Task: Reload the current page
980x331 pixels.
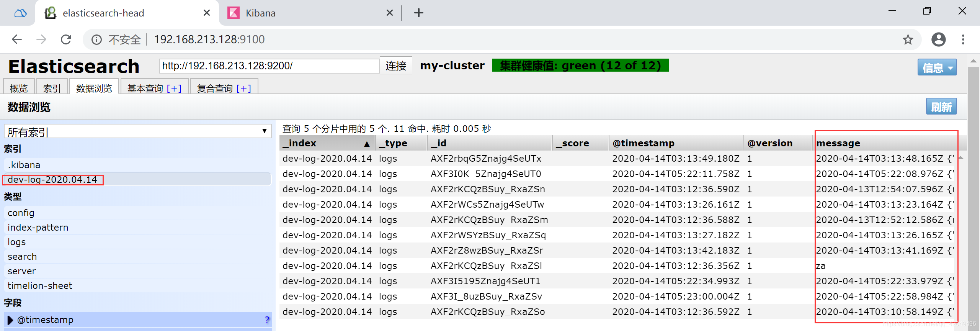Action: [x=66, y=39]
